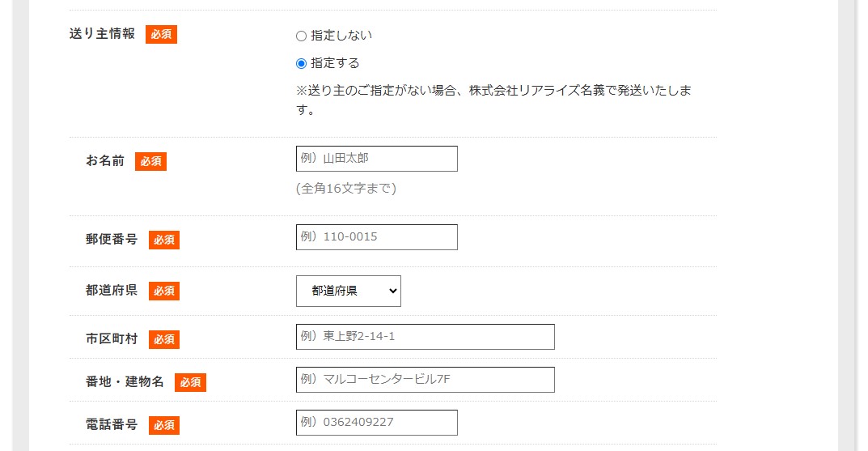Focus the 郵便番号 postal code field

click(376, 237)
